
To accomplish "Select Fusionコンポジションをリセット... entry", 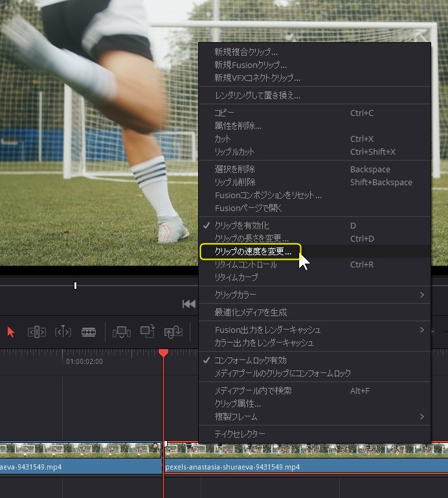I will (315, 195).
